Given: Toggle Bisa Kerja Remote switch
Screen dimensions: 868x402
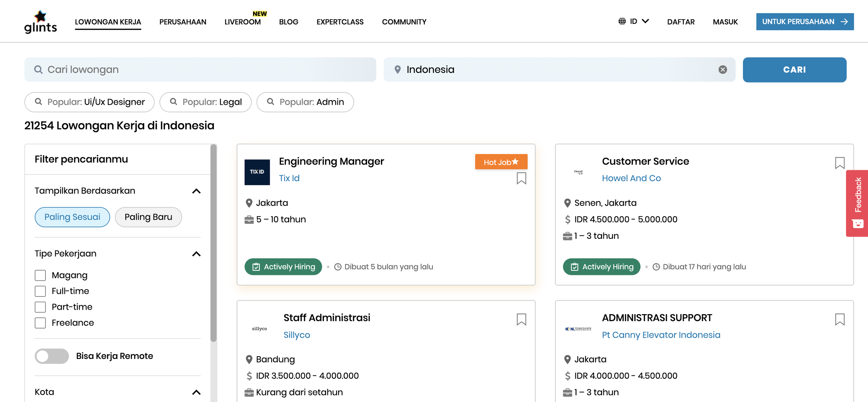Looking at the screenshot, I should point(52,356).
